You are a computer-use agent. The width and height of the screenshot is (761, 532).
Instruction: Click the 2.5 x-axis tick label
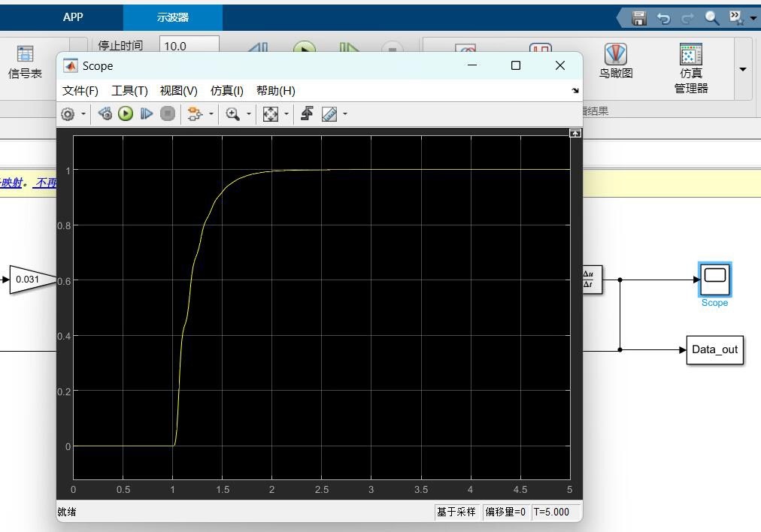(321, 490)
